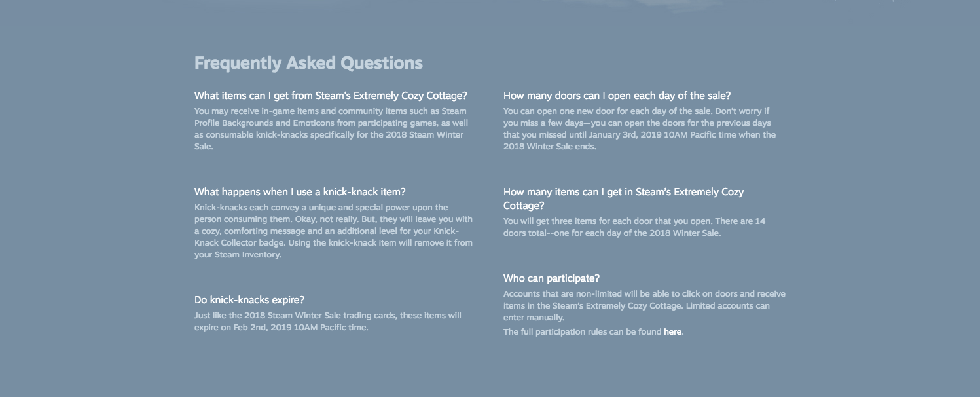The height and width of the screenshot is (397, 980).
Task: Select 'How many items can I get' question
Action: click(623, 198)
